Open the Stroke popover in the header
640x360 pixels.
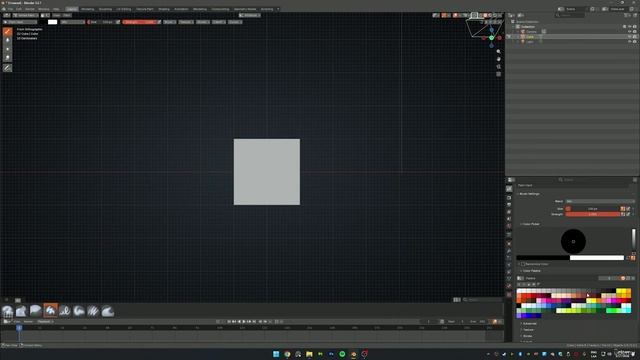tap(203, 22)
